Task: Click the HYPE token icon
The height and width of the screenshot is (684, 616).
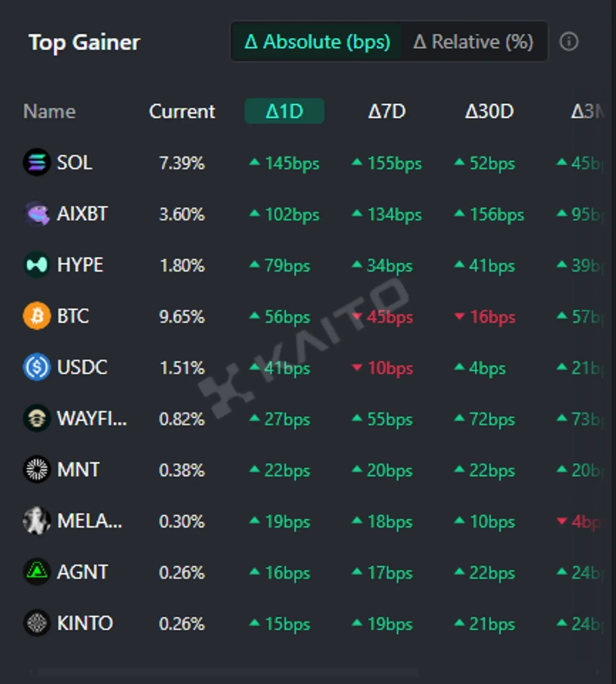Action: coord(36,265)
